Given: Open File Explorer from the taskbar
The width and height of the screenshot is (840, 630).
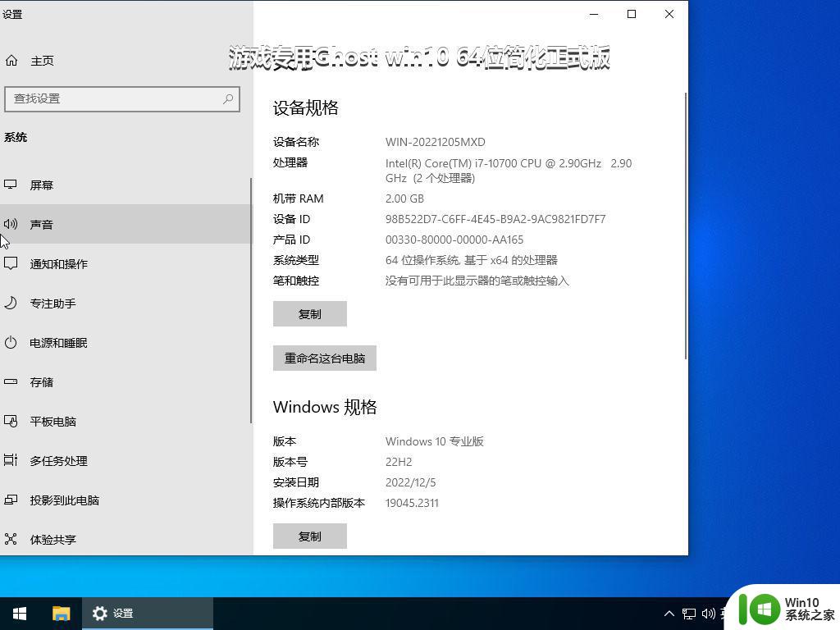Looking at the screenshot, I should (x=62, y=614).
